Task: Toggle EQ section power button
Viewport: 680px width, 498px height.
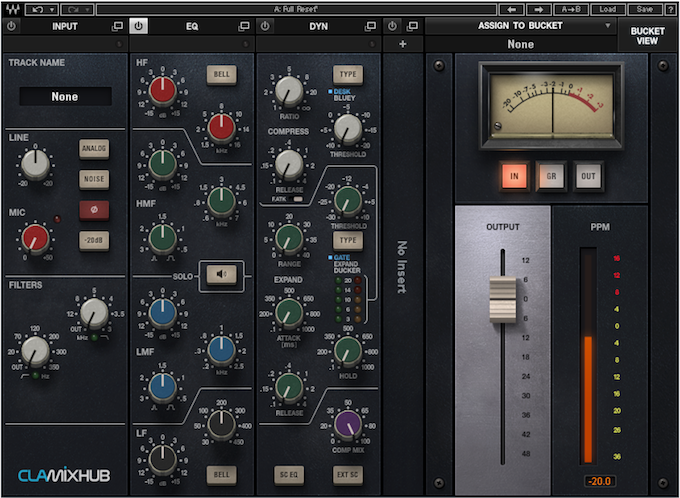Action: coord(138,26)
